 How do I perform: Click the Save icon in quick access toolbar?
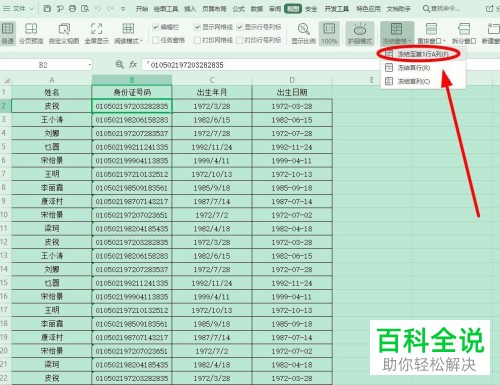(47, 9)
